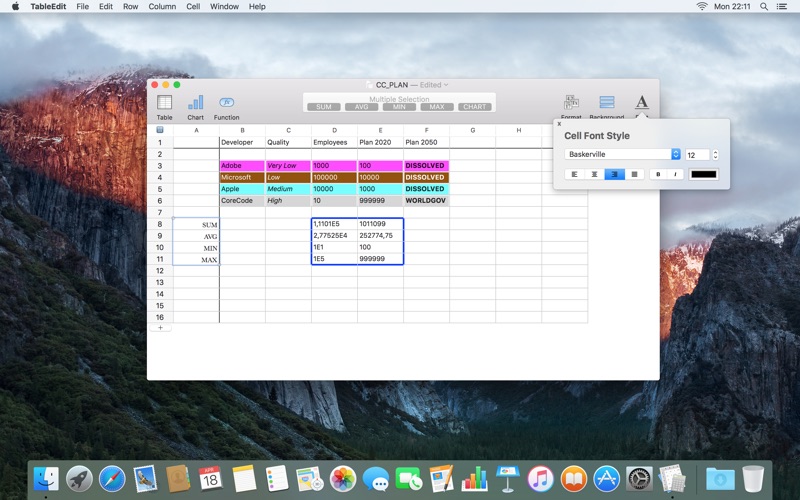Open the Background color toolbar tool

(x=607, y=103)
